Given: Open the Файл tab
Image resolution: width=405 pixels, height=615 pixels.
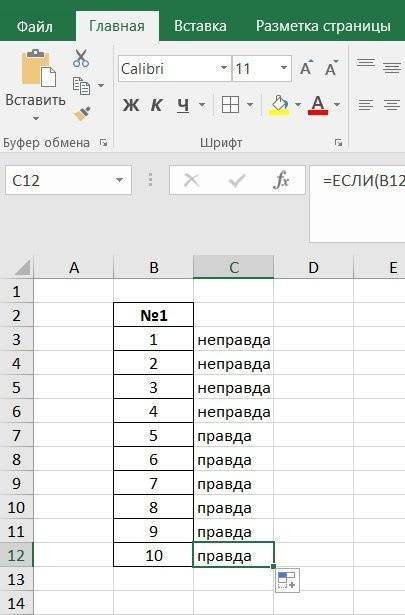Looking at the screenshot, I should tap(35, 26).
